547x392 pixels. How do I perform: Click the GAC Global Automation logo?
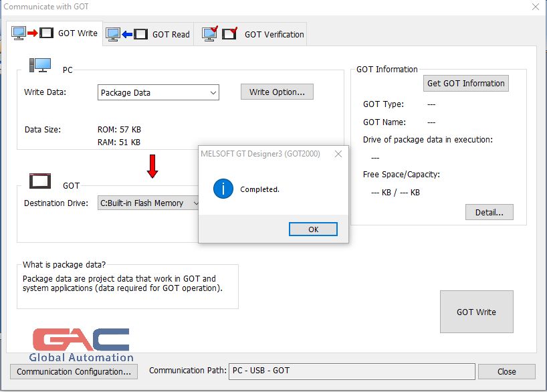[x=81, y=344]
